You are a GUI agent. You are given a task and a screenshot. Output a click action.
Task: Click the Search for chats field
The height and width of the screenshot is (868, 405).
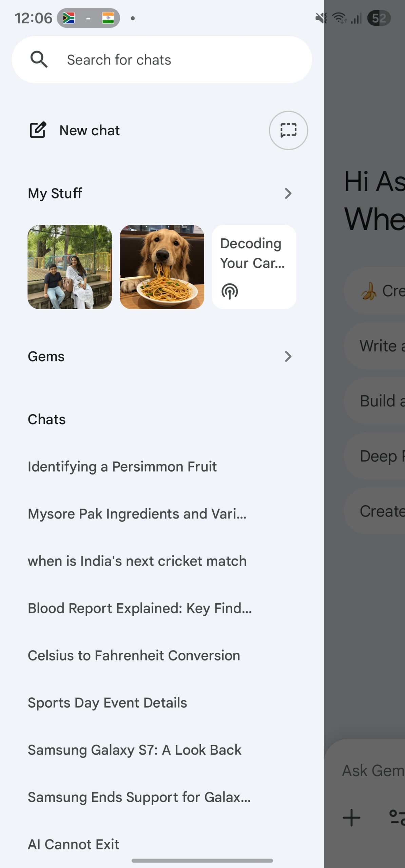(170, 60)
